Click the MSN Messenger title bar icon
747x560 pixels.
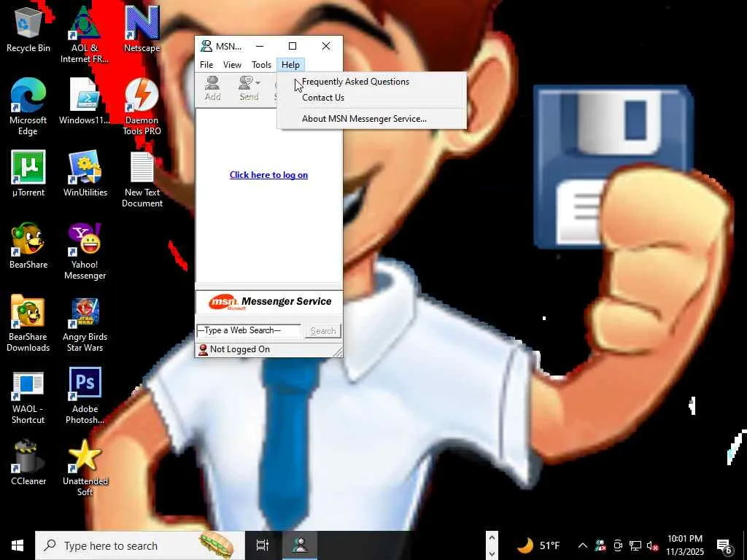pos(206,46)
